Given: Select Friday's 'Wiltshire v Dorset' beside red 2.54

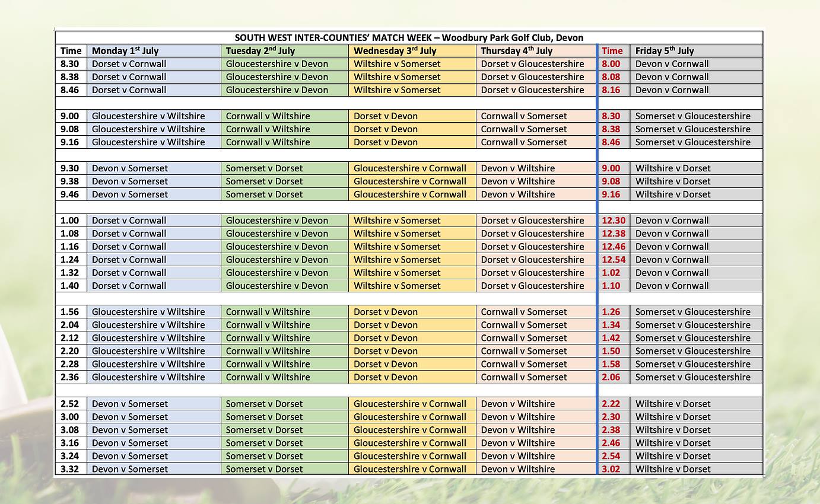Looking at the screenshot, I should 697,455.
